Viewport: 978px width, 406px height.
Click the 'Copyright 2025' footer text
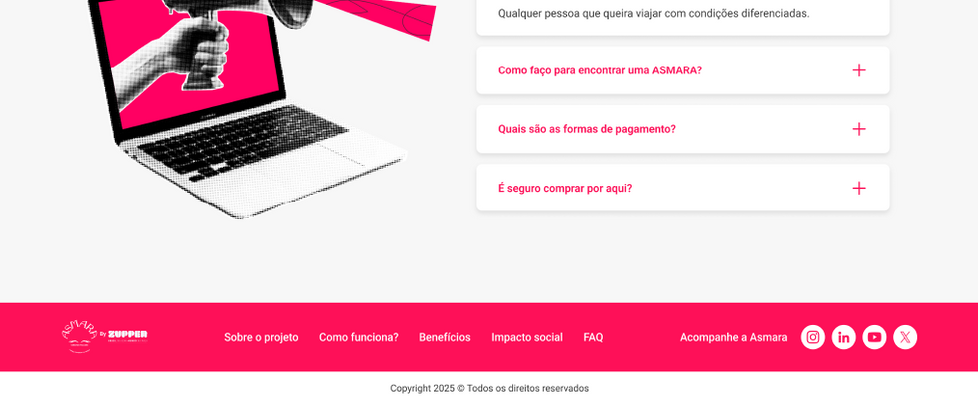(490, 389)
